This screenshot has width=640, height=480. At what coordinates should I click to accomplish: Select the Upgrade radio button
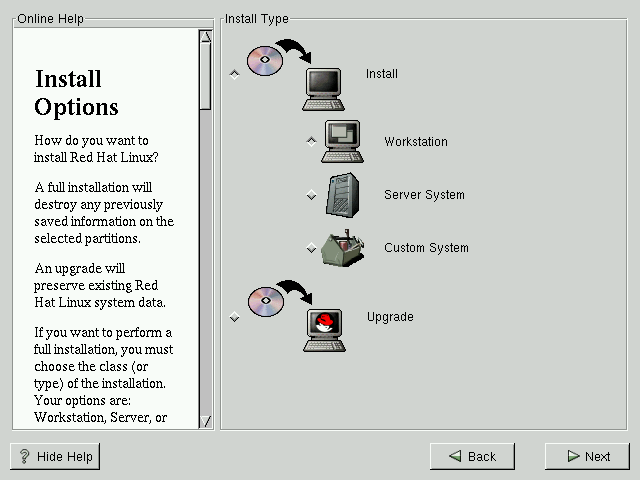click(235, 317)
